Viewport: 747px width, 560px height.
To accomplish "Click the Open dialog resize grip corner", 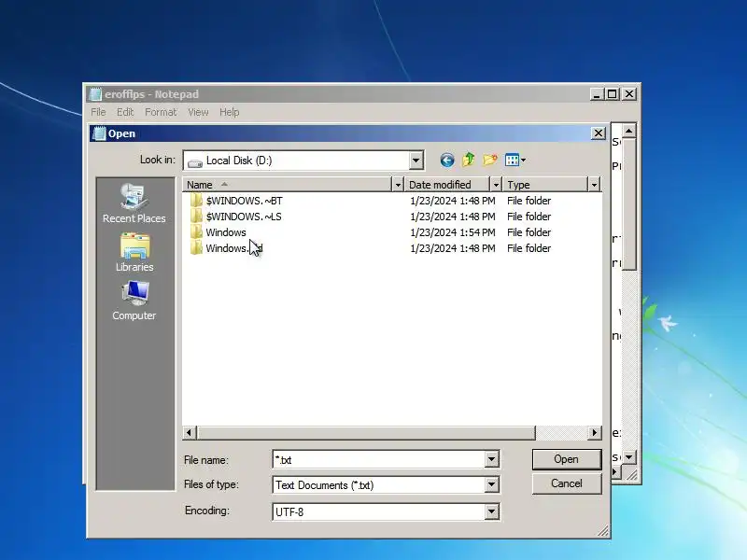I will 602,531.
